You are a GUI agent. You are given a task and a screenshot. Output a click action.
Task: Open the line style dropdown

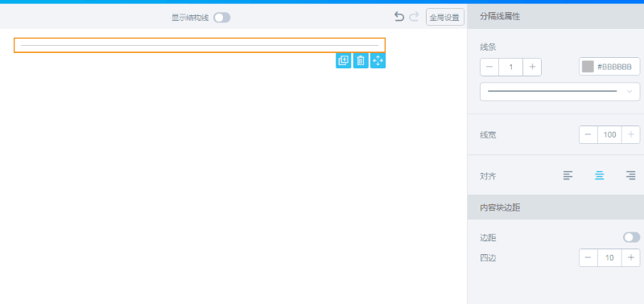559,92
